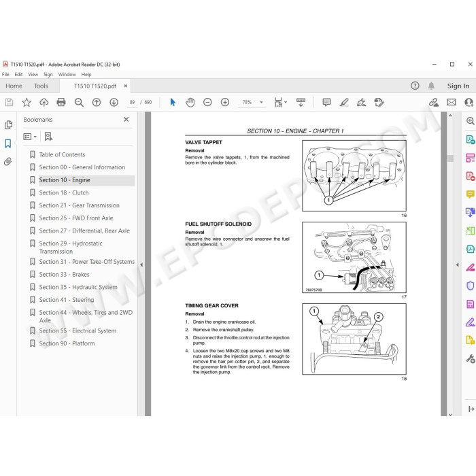Viewport: 476px width, 476px height.
Task: Open the stamp tool
Action: point(379,102)
